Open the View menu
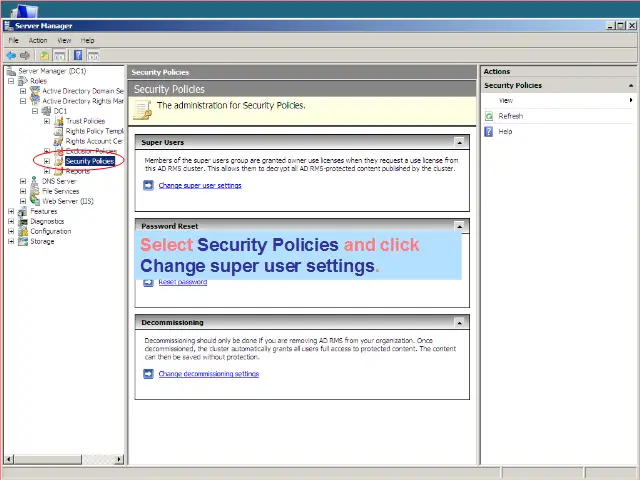The image size is (640, 480). (64, 40)
